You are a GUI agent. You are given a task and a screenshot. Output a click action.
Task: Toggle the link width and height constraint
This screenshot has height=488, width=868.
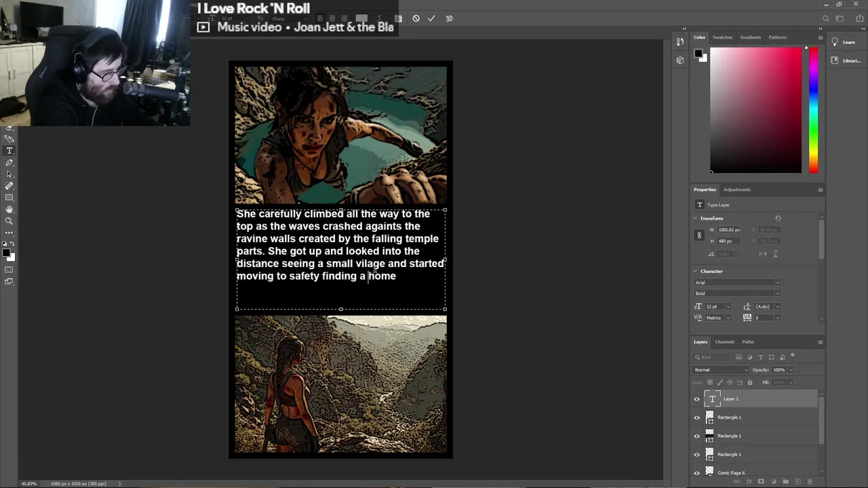pos(699,235)
